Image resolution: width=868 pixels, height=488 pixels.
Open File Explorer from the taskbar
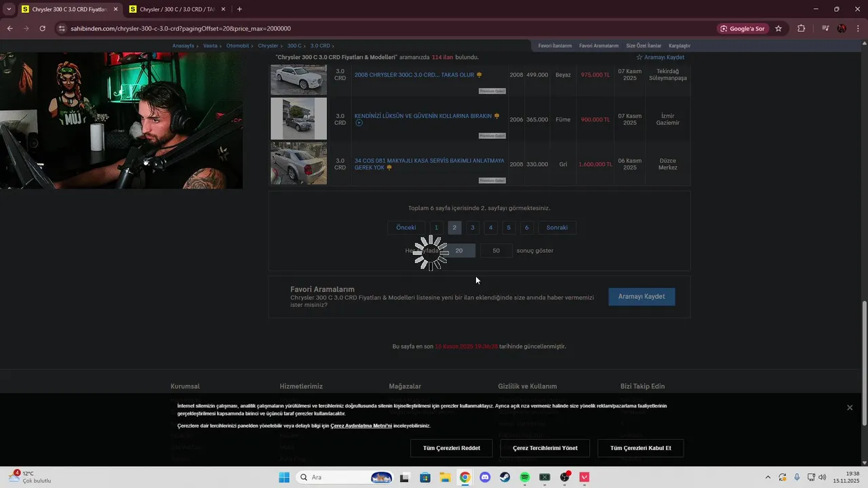tap(445, 477)
